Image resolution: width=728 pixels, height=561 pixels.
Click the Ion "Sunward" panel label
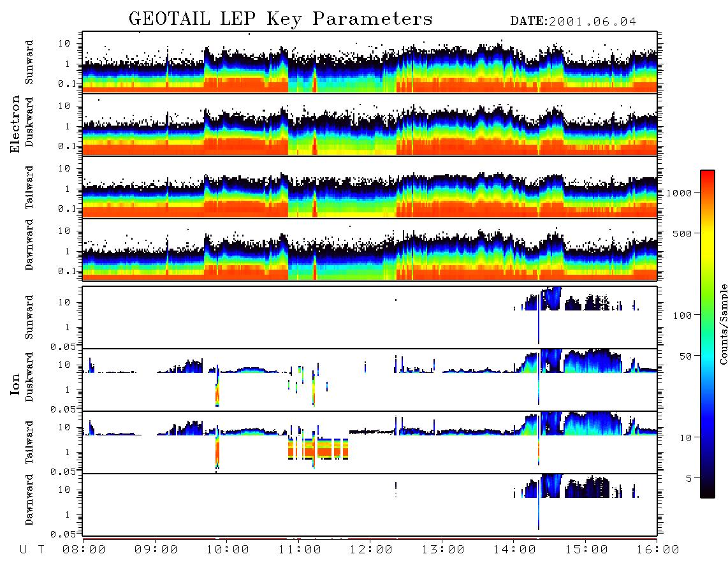[x=29, y=317]
